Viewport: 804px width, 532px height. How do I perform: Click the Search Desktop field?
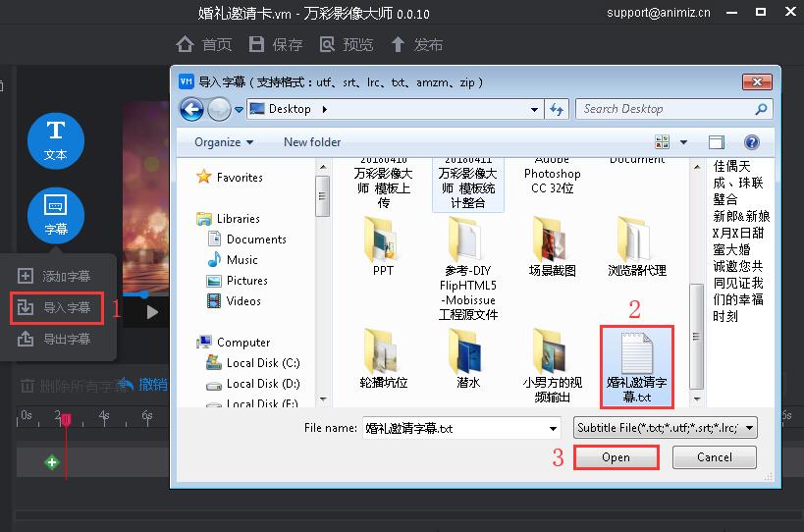(673, 109)
